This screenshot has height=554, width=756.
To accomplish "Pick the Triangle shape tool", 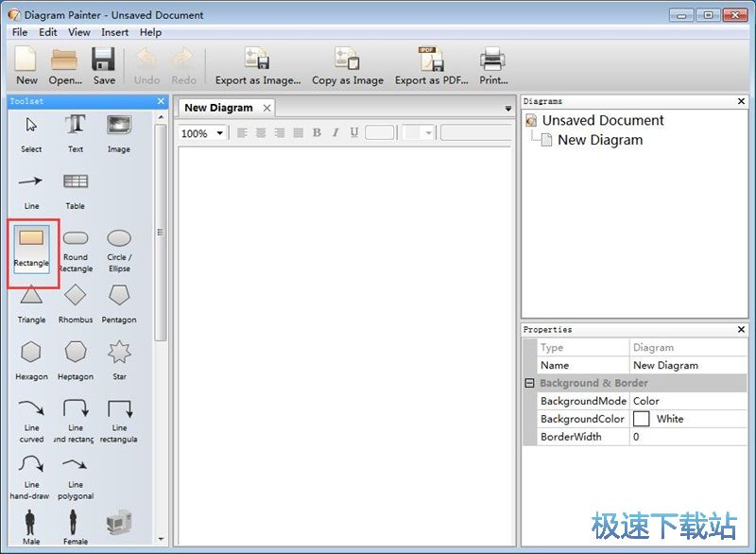I will pyautogui.click(x=31, y=301).
